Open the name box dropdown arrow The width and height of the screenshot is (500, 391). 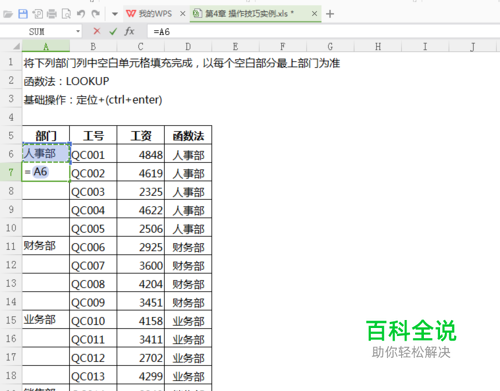78,32
